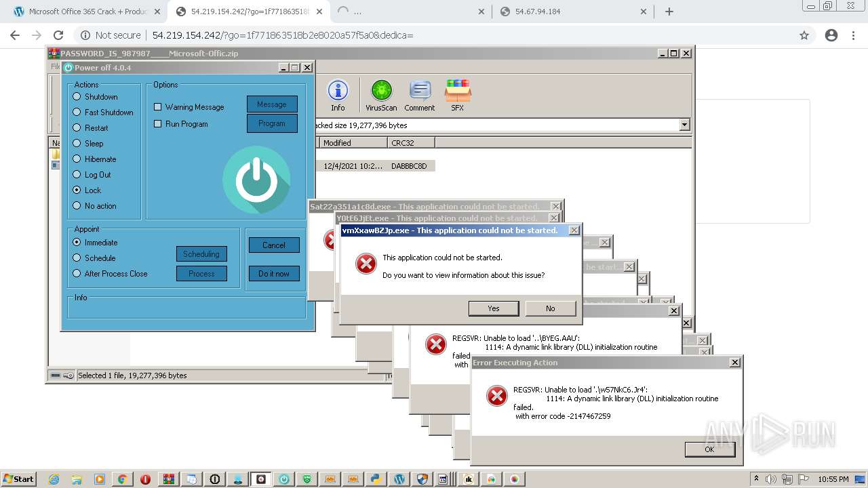Click 'Not secure' site info indicator

point(111,35)
